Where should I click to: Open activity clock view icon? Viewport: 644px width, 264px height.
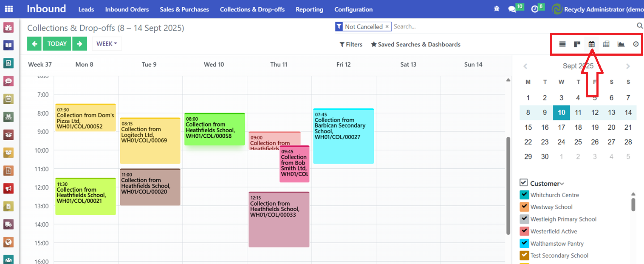(636, 44)
